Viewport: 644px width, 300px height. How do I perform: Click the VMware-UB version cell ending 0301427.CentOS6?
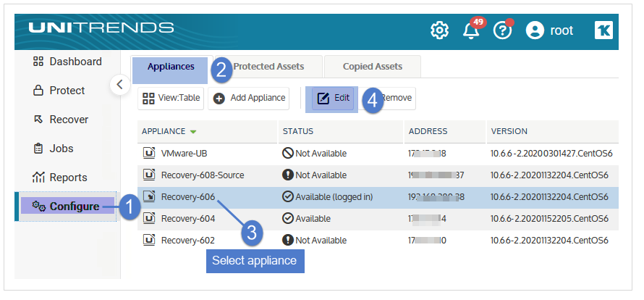551,154
